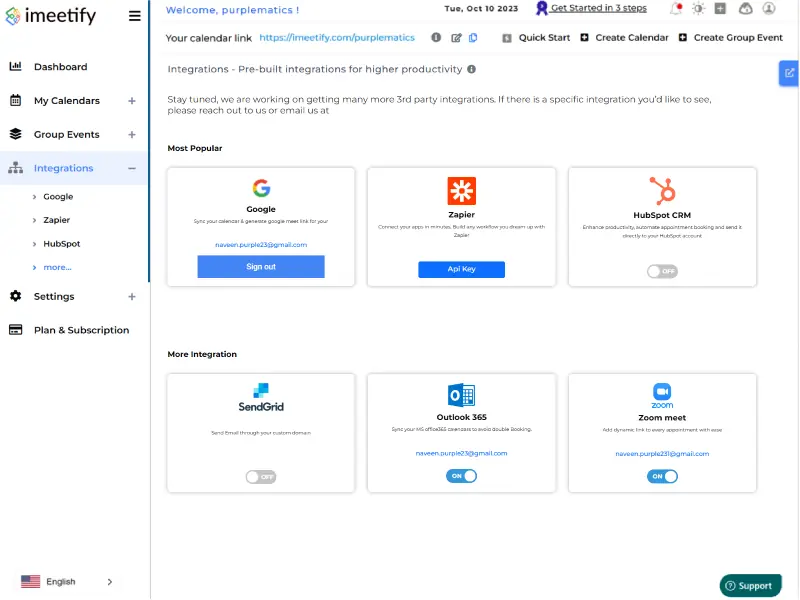Viewport: 800px width, 600px height.
Task: Open the imeetify.com/purplematics link
Action: pyautogui.click(x=337, y=37)
